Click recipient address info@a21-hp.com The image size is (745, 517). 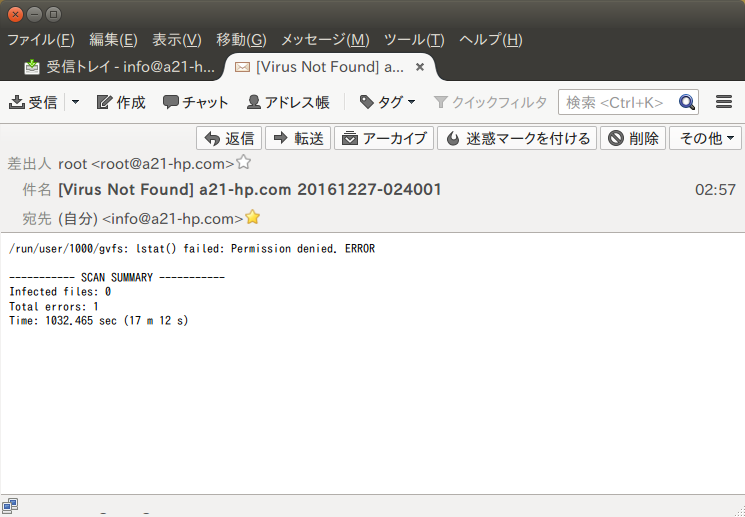[151, 219]
